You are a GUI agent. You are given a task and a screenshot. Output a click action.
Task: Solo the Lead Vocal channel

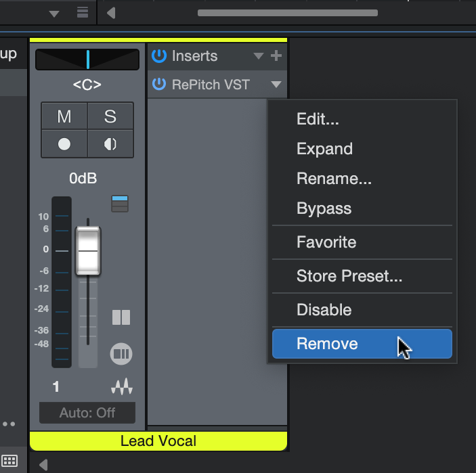click(110, 116)
